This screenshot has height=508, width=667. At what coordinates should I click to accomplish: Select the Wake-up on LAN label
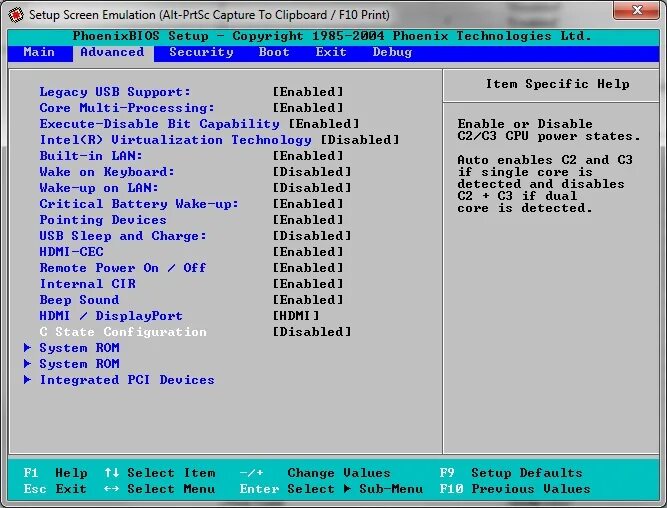point(99,188)
